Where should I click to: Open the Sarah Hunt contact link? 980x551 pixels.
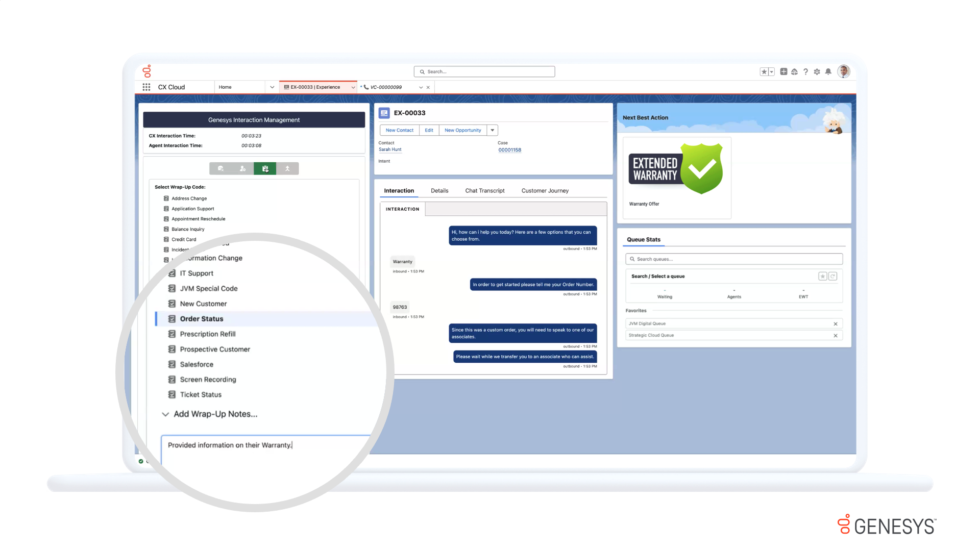(x=390, y=150)
